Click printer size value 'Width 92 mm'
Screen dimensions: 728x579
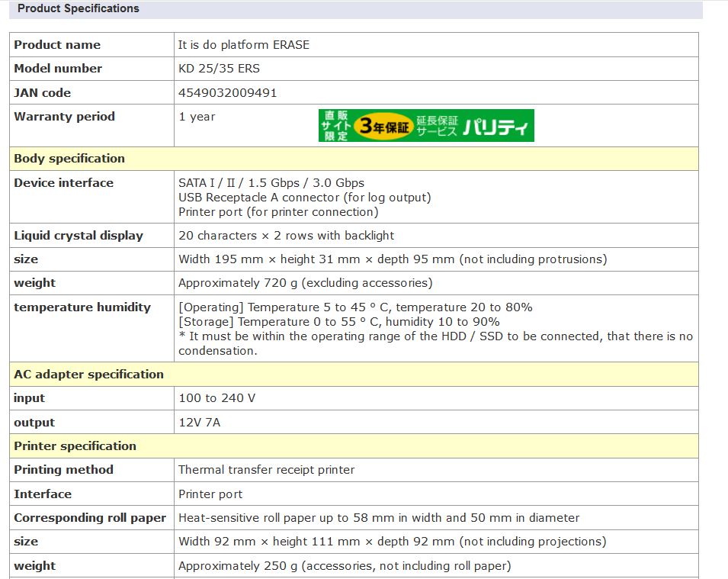point(393,542)
